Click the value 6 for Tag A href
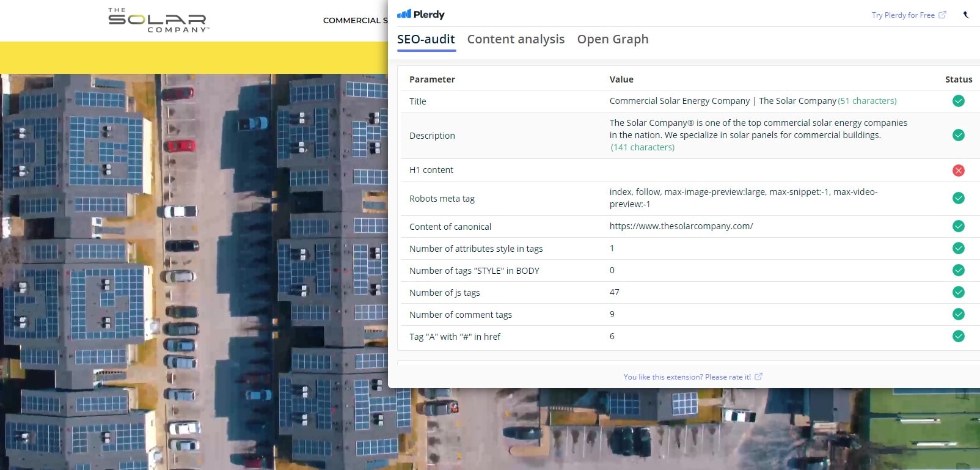 612,336
